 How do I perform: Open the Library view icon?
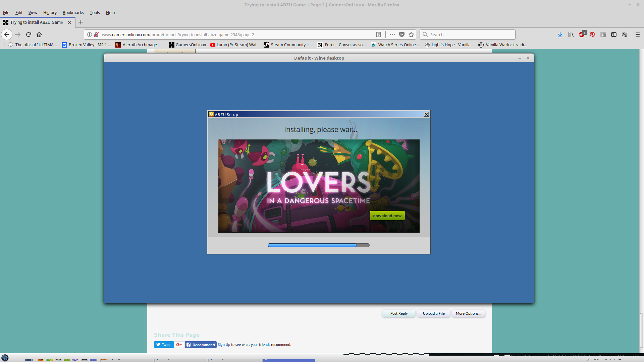point(571,35)
